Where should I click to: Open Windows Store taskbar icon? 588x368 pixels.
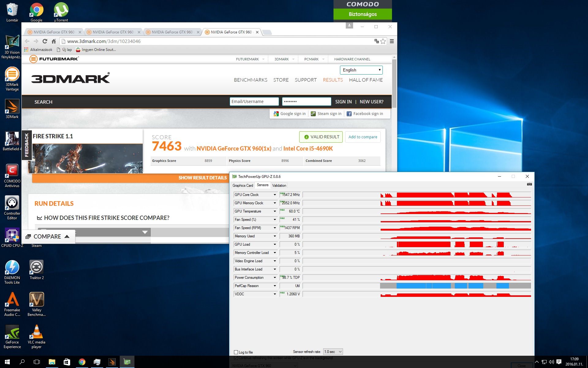tap(67, 362)
